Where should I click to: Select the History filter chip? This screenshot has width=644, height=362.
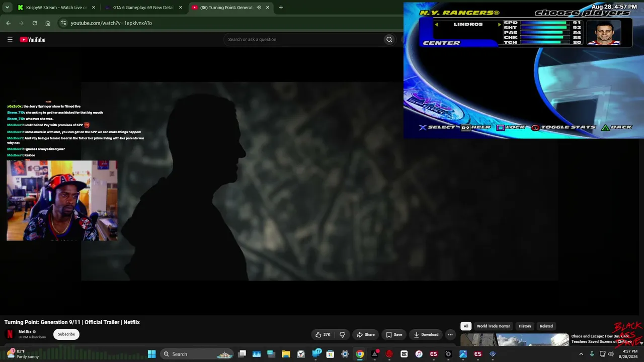(x=525, y=326)
